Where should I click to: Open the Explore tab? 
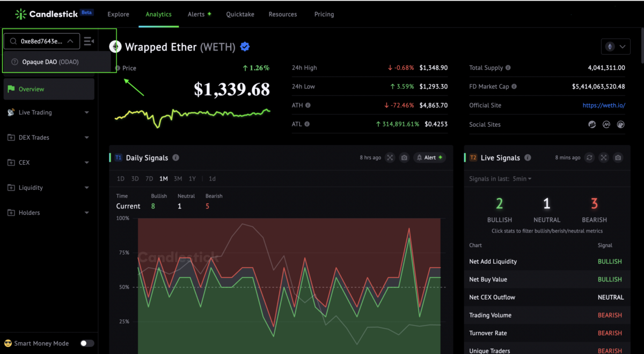[118, 14]
